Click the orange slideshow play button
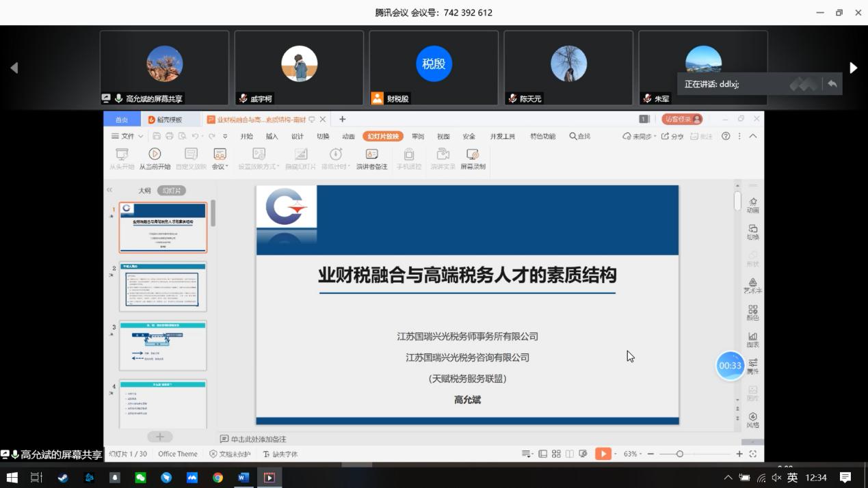The image size is (868, 488). click(603, 454)
